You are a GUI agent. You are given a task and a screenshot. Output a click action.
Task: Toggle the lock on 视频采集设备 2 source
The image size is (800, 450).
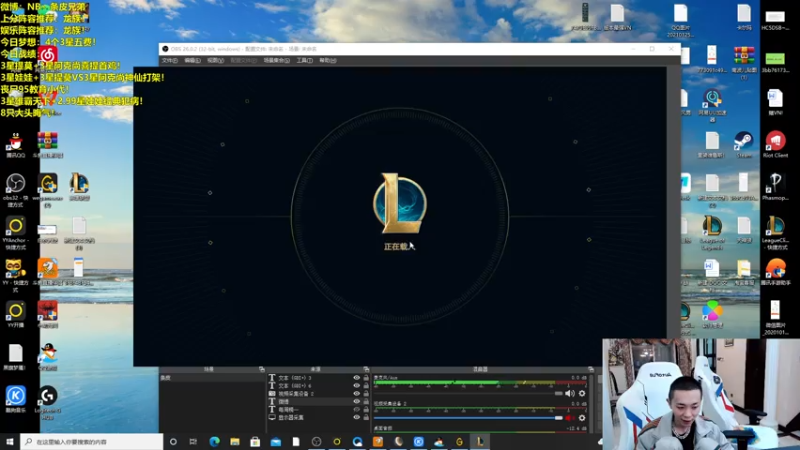click(x=366, y=393)
